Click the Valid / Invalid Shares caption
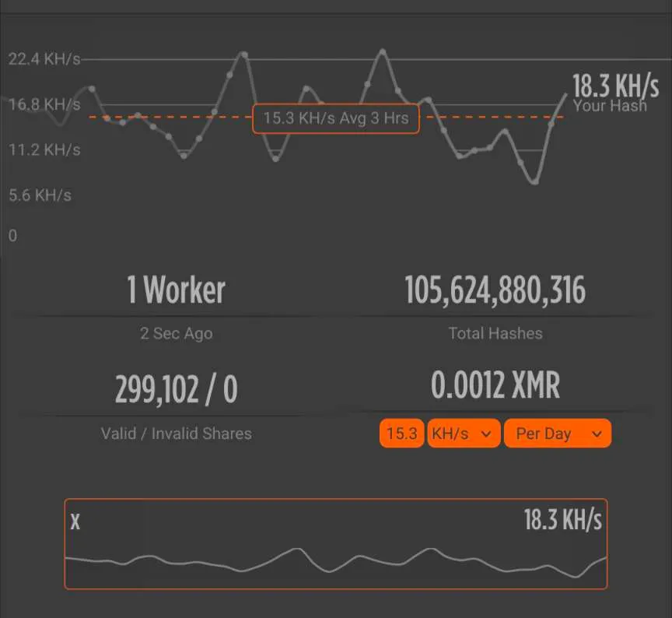672x618 pixels. point(176,434)
